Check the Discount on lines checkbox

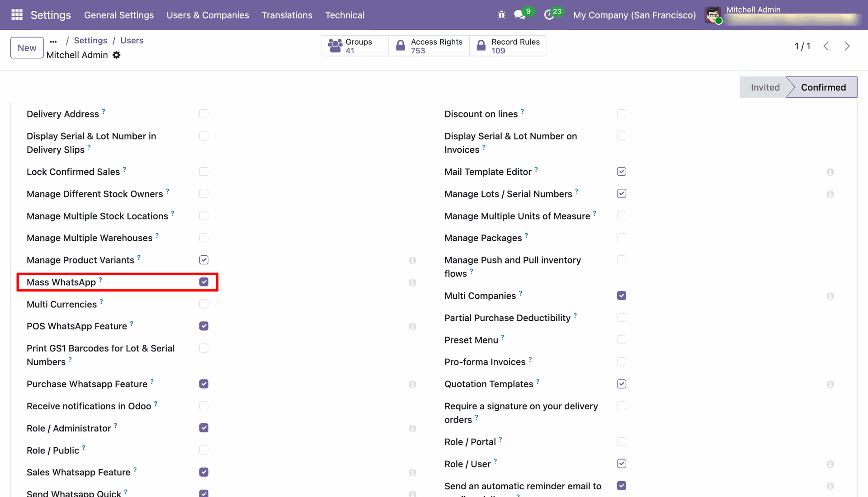(x=622, y=114)
